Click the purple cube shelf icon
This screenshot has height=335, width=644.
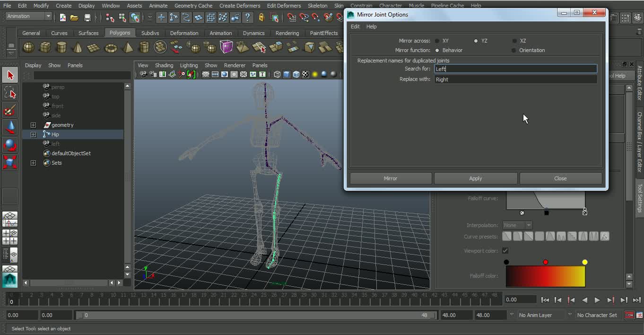click(x=226, y=47)
